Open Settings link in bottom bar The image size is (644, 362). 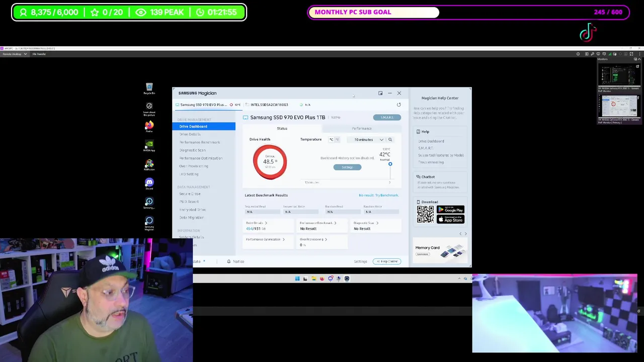360,261
